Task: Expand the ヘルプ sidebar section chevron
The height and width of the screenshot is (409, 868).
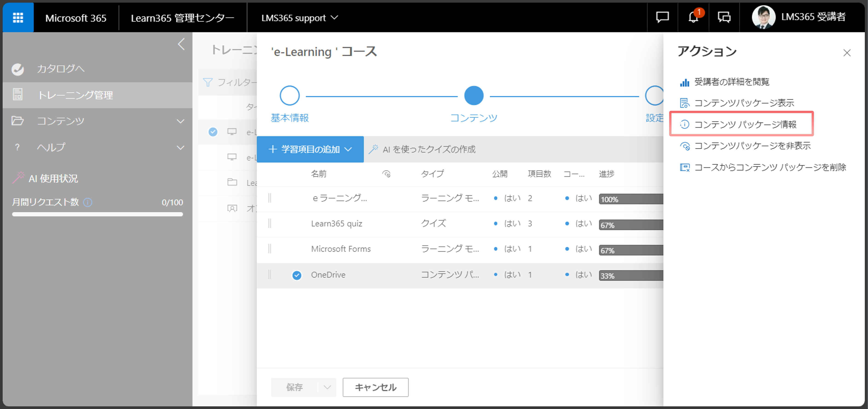Action: click(181, 147)
